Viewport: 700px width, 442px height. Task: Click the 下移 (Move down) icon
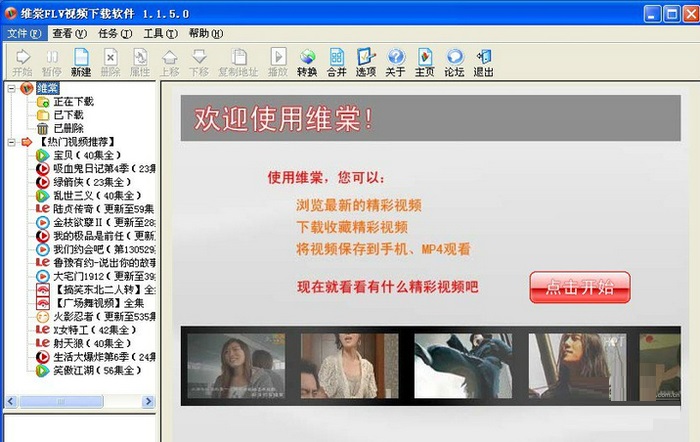click(199, 62)
